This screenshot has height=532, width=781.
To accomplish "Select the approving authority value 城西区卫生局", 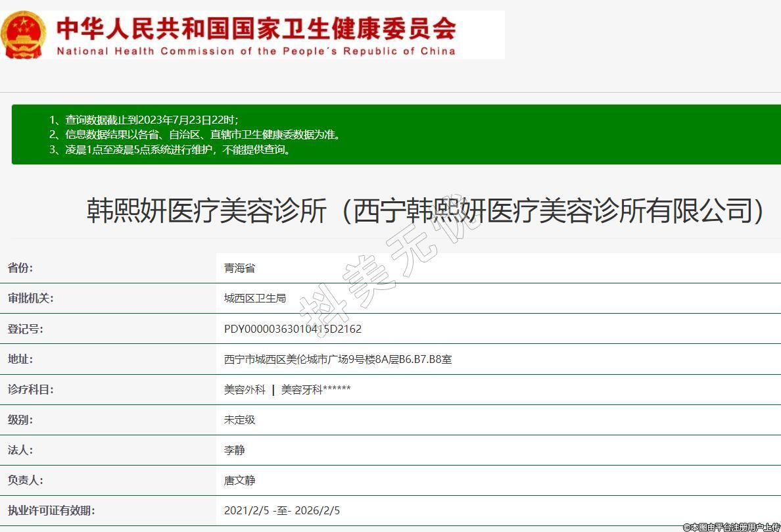I will [x=255, y=298].
